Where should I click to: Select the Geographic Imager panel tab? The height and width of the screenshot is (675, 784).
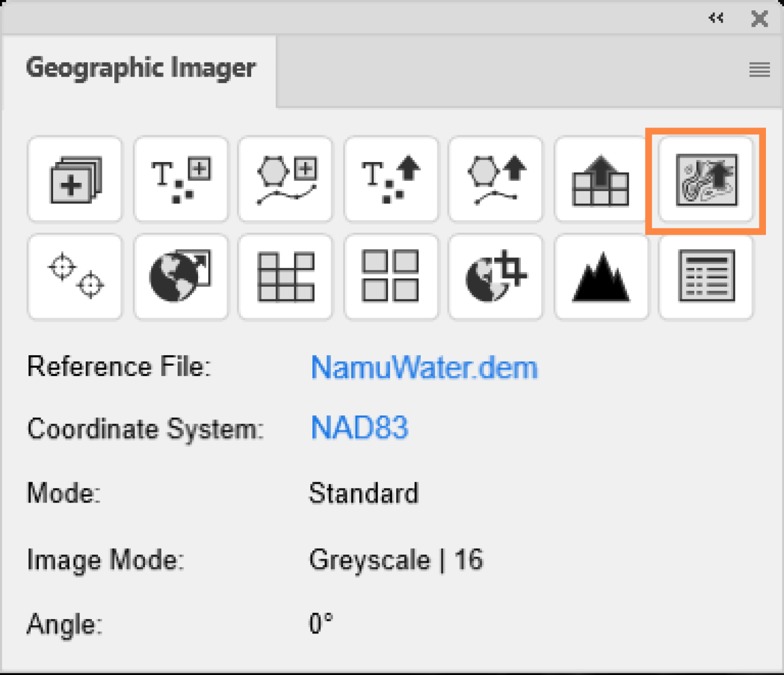(x=141, y=68)
